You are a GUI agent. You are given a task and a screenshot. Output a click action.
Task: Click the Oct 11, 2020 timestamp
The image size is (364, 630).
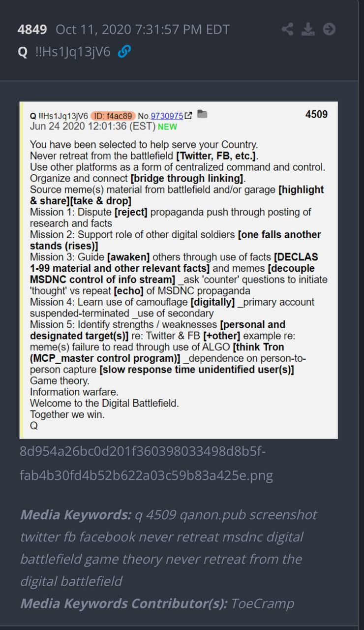tap(143, 30)
